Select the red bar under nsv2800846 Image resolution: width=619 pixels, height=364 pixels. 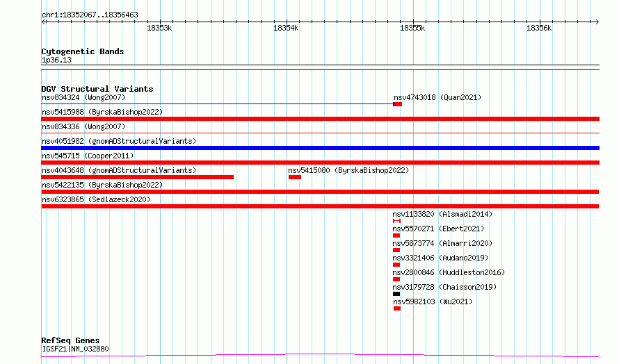click(396, 279)
